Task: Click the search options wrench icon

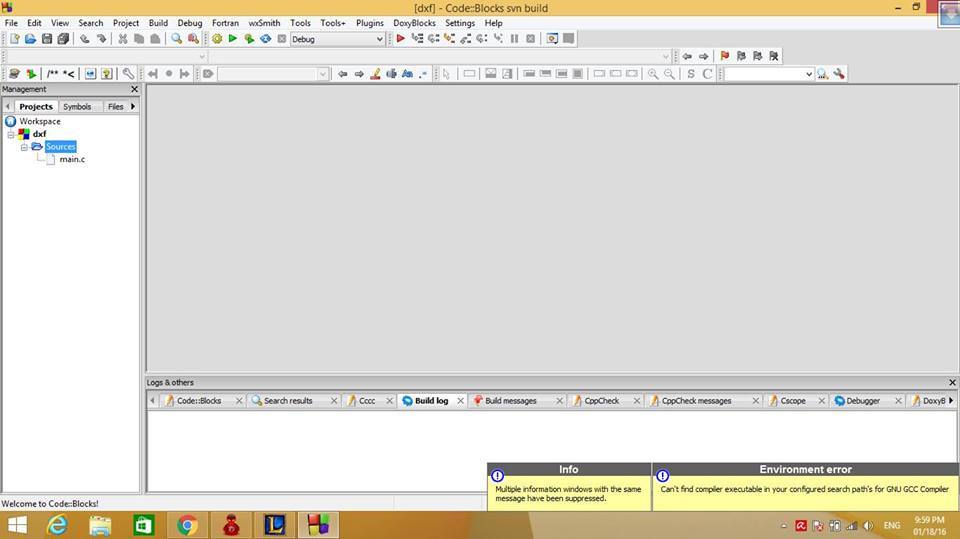Action: coord(839,74)
